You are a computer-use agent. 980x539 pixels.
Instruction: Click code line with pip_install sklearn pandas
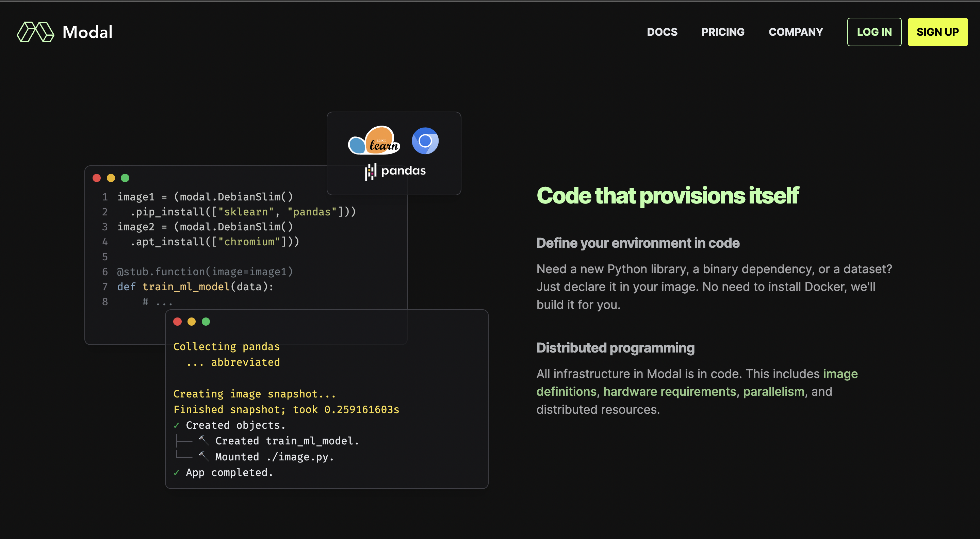[x=243, y=212]
